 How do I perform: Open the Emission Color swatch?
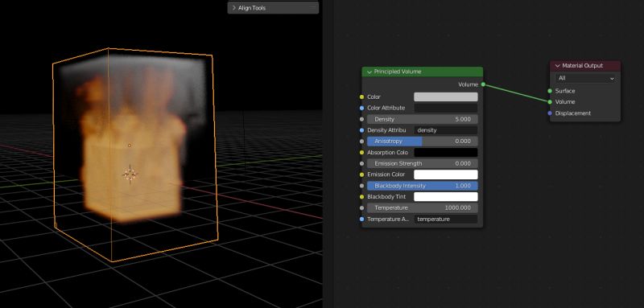(446, 175)
